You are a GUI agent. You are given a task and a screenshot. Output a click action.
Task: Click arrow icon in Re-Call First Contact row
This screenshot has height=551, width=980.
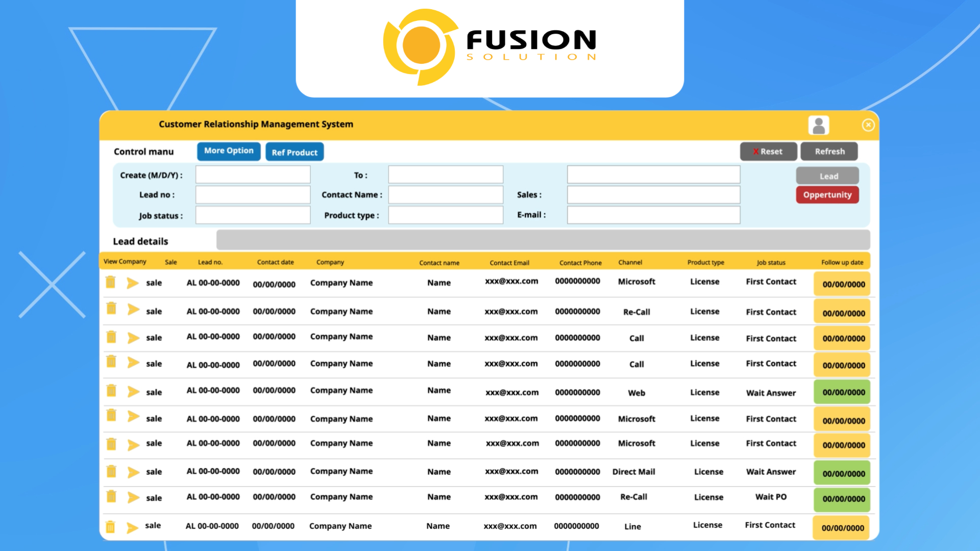(133, 309)
